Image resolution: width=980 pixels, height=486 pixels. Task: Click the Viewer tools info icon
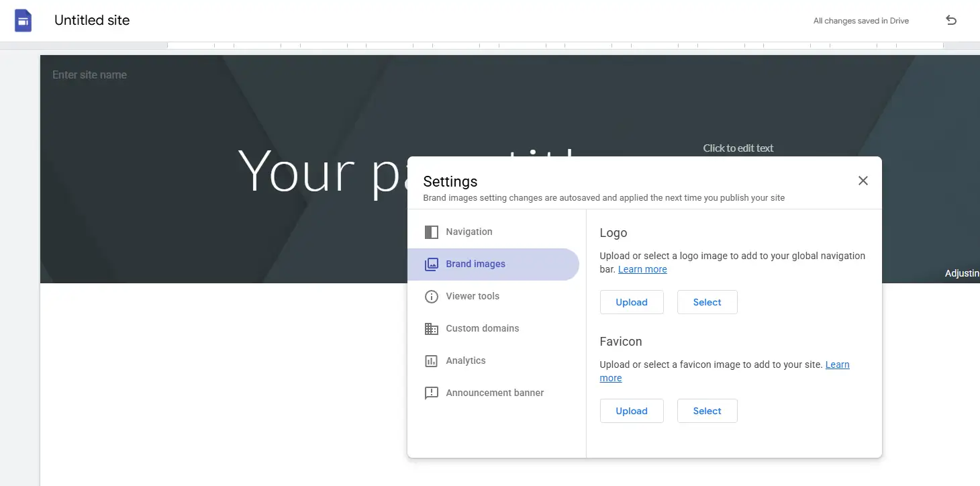432,297
